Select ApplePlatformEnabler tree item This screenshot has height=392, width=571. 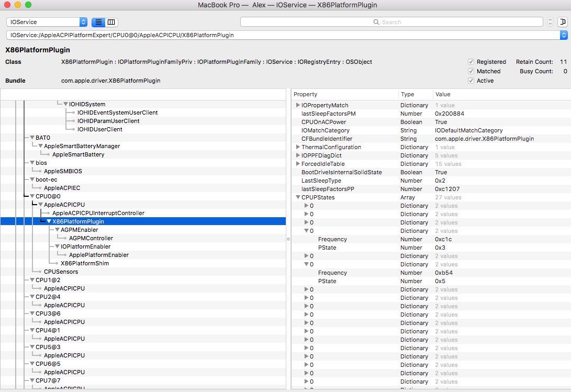[x=99, y=255]
